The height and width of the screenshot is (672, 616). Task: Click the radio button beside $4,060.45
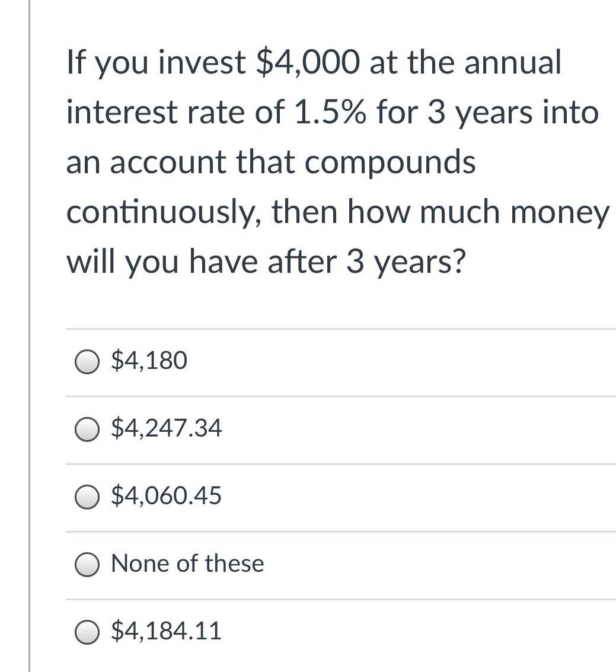coord(87,497)
